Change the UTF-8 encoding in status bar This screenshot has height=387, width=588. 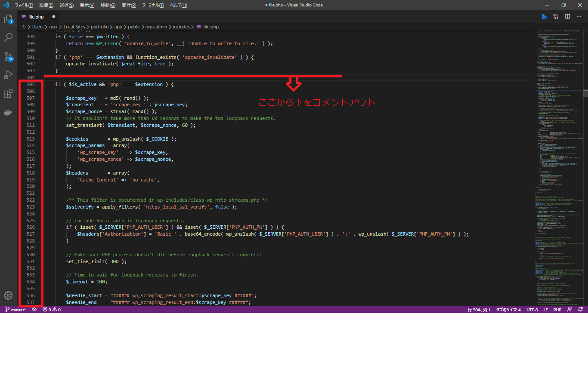tap(532, 310)
